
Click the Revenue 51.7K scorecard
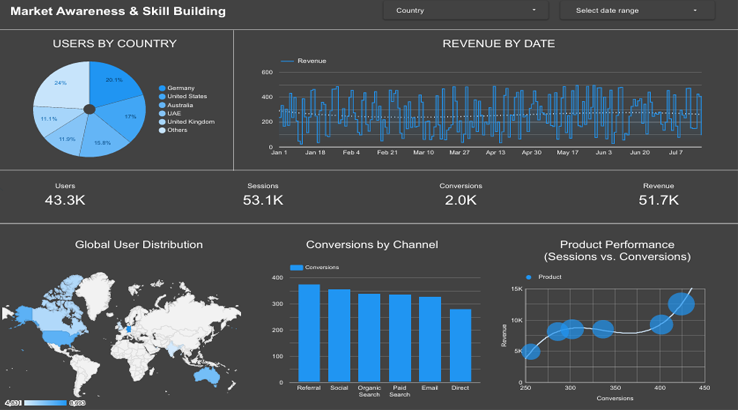coord(658,195)
